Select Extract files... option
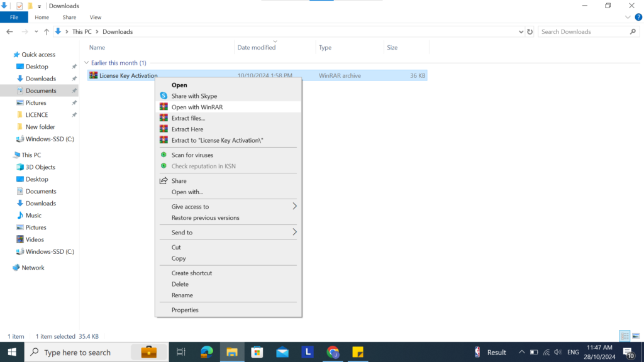Viewport: 644px width, 362px height. click(x=228, y=118)
